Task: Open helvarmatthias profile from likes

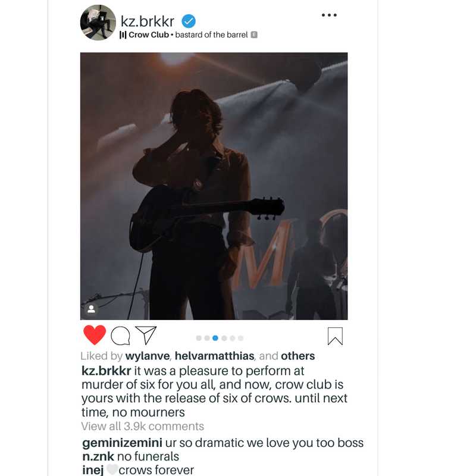Action: coord(214,356)
